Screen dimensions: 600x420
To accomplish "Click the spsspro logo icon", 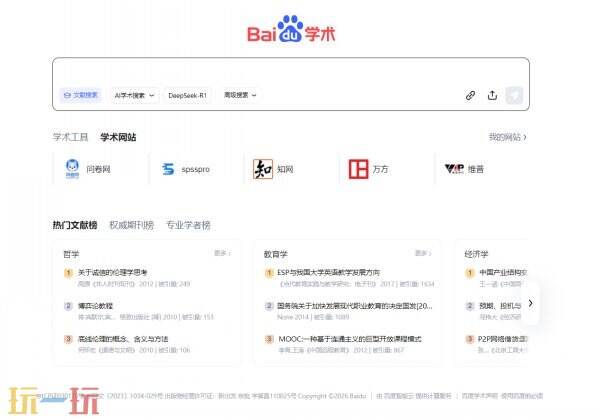I will click(168, 169).
